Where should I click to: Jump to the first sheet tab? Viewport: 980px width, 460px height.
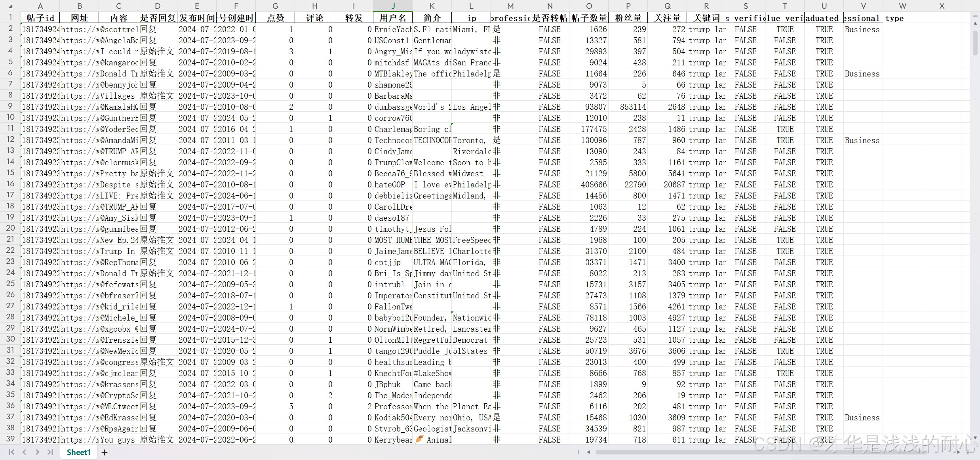pos(11,452)
